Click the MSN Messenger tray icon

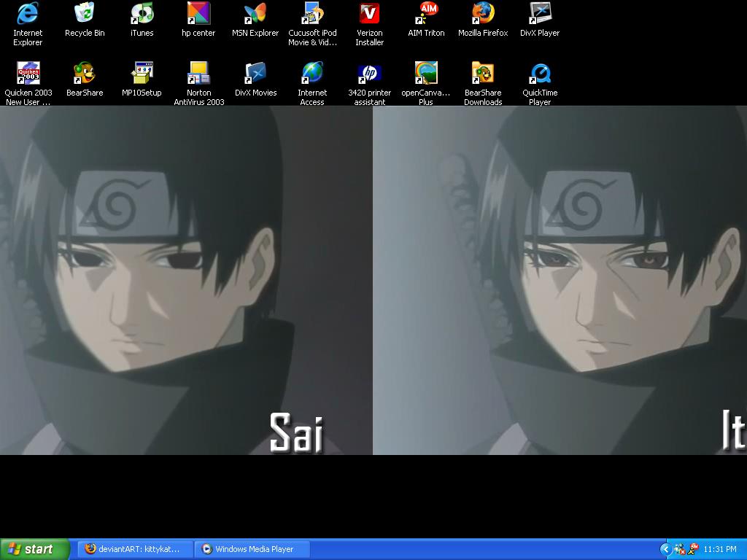pos(680,550)
